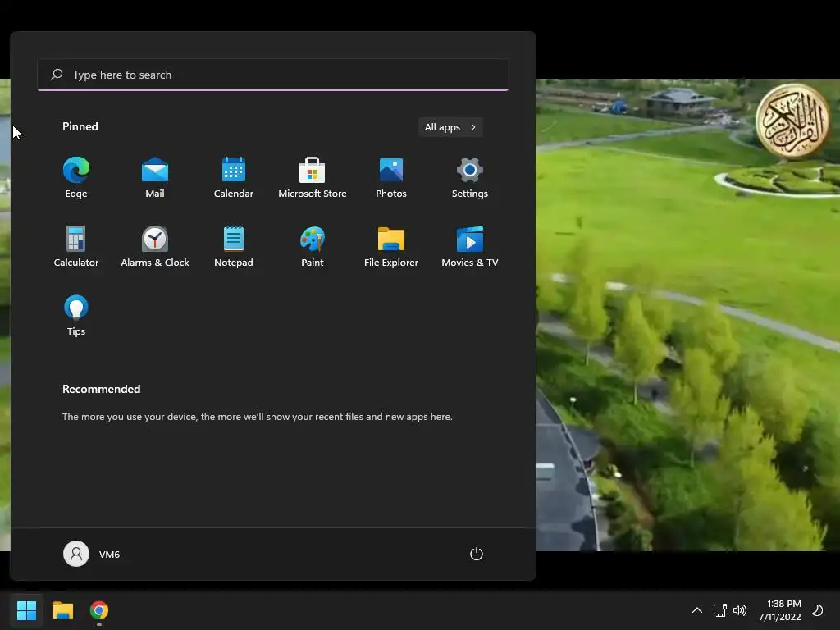Screen dimensions: 840x630
Task: Open the VM6 user account menu
Action: tap(92, 554)
